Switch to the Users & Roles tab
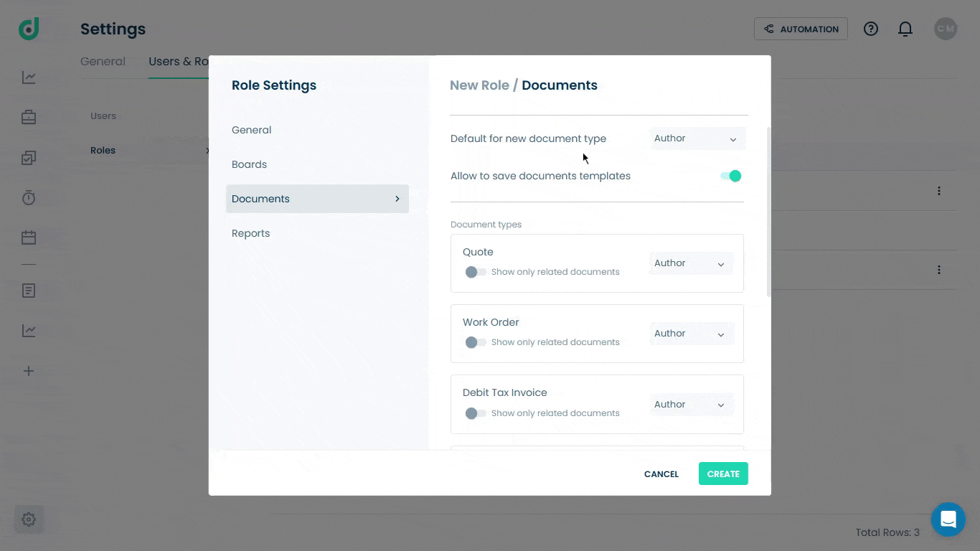The height and width of the screenshot is (551, 980). pyautogui.click(x=179, y=62)
